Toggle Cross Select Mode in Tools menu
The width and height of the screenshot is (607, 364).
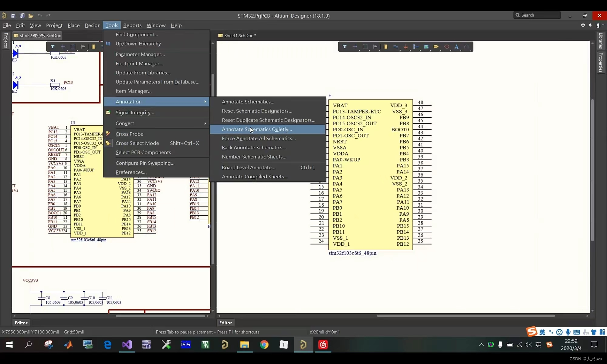pos(137,143)
